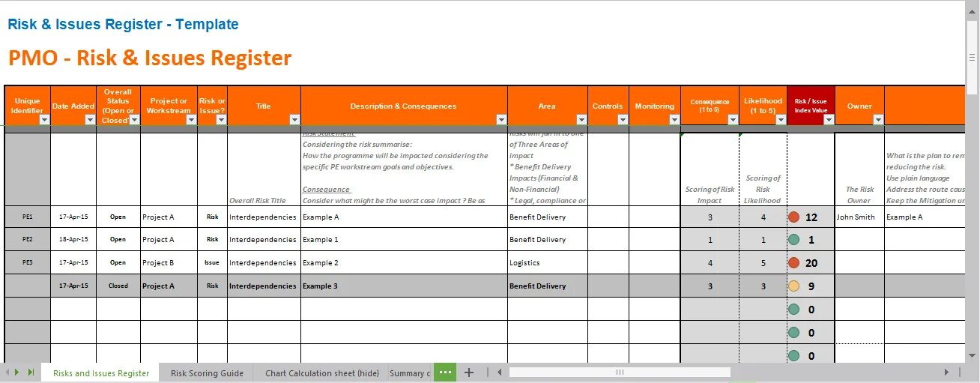Open the Overall Status filter dropdown
Viewport: 980px width, 383px height.
[x=134, y=120]
